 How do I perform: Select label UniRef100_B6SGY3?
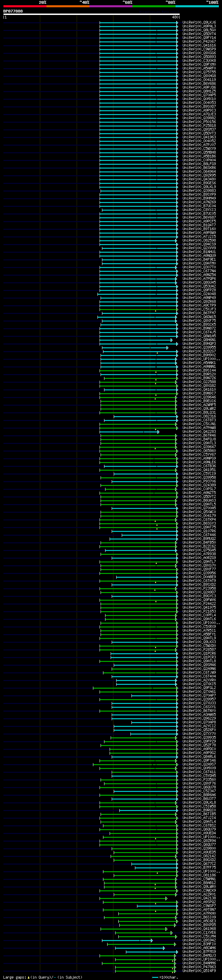(199, 523)
